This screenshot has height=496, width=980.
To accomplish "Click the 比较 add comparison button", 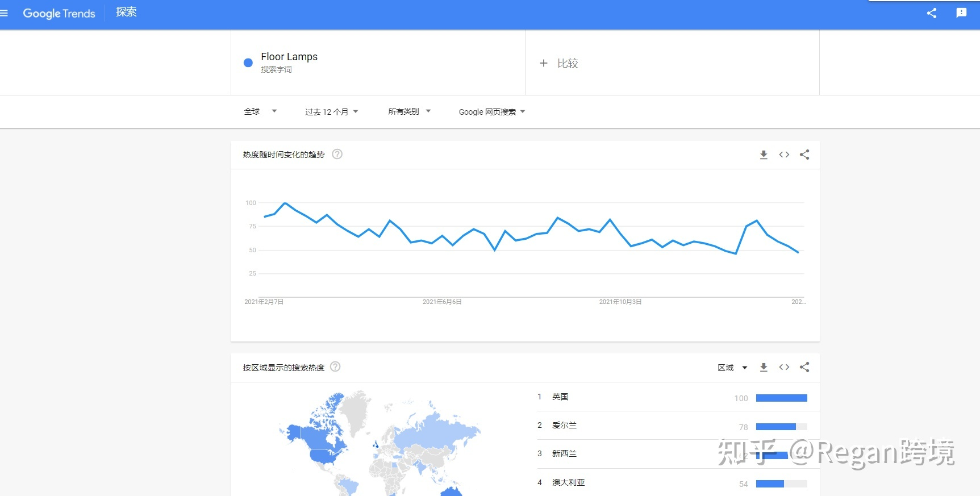I will tap(559, 63).
